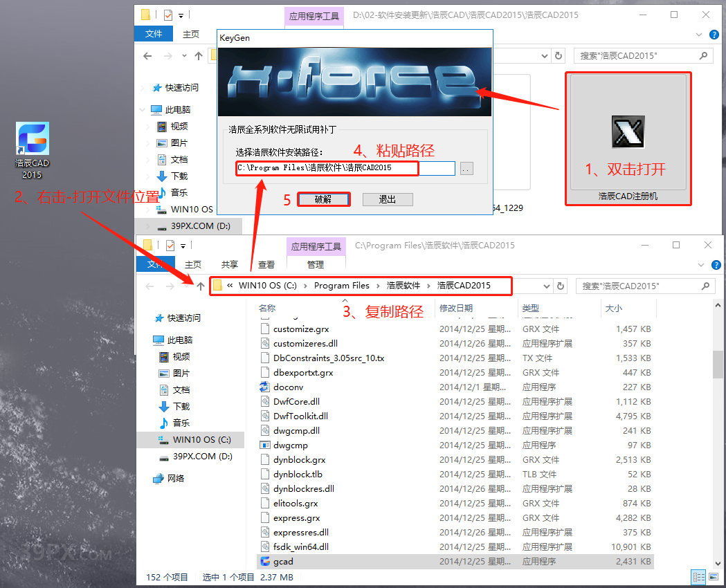Expand the address bar history dropdown
Screen dimensions: 726x588
(x=547, y=286)
